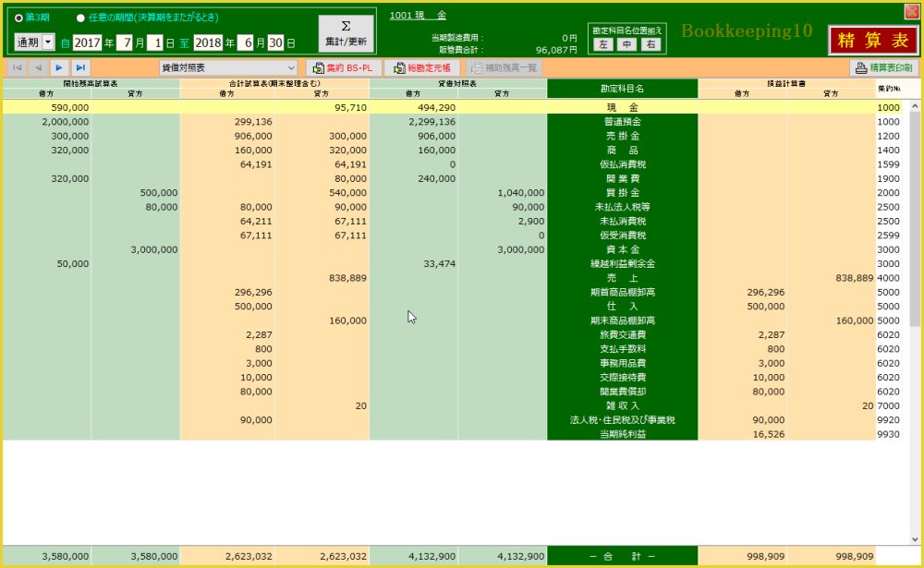Select 任意の期間 radio option
Image resolution: width=924 pixels, height=568 pixels.
click(81, 18)
